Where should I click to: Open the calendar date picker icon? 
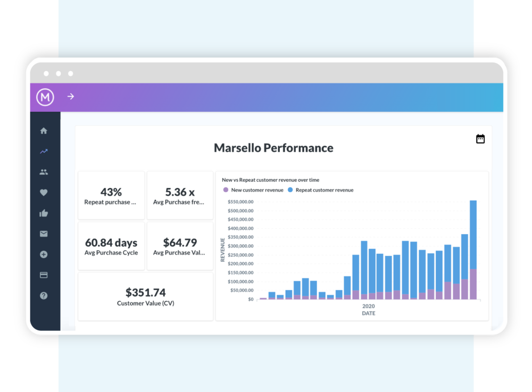[x=480, y=138]
